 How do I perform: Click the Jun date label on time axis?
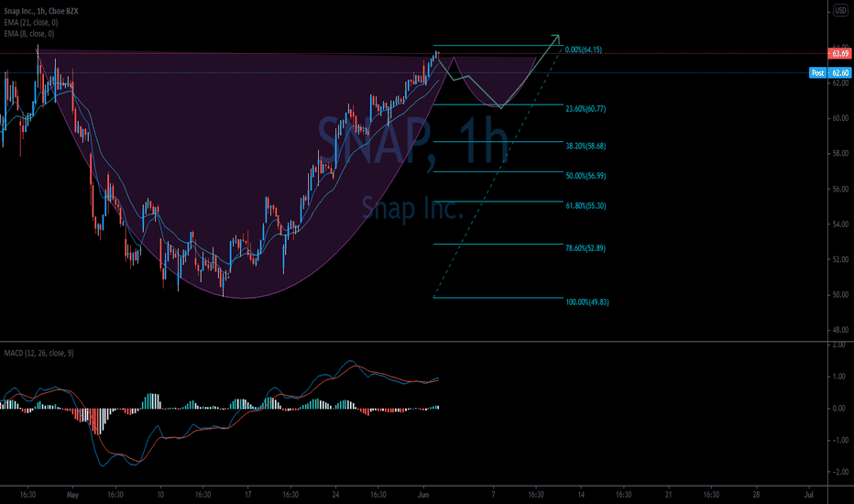pyautogui.click(x=423, y=495)
